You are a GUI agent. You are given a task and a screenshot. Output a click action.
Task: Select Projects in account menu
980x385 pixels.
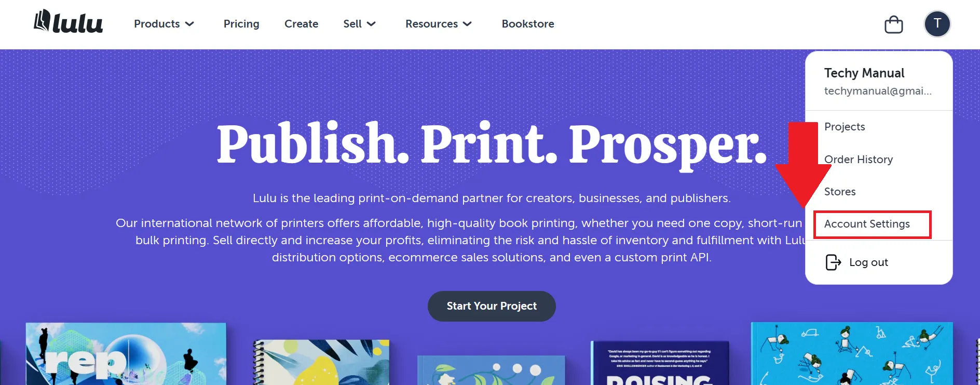(845, 127)
